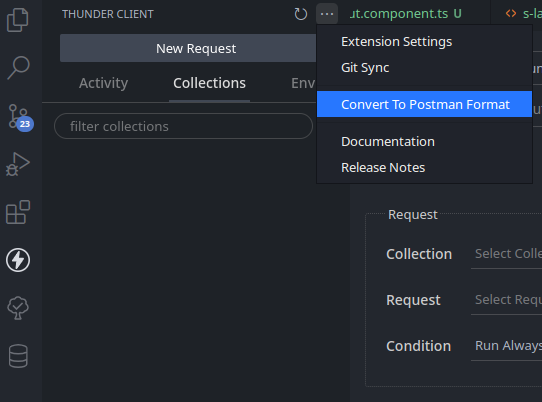Expand the Select Request dropdown
The width and height of the screenshot is (542, 402).
tap(506, 300)
